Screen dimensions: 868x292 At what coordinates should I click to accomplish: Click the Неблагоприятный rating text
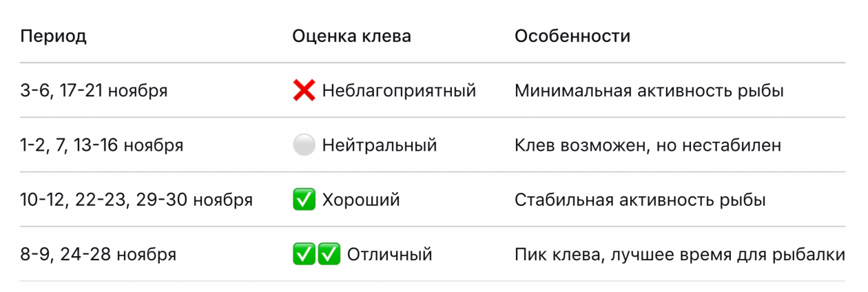point(399,90)
